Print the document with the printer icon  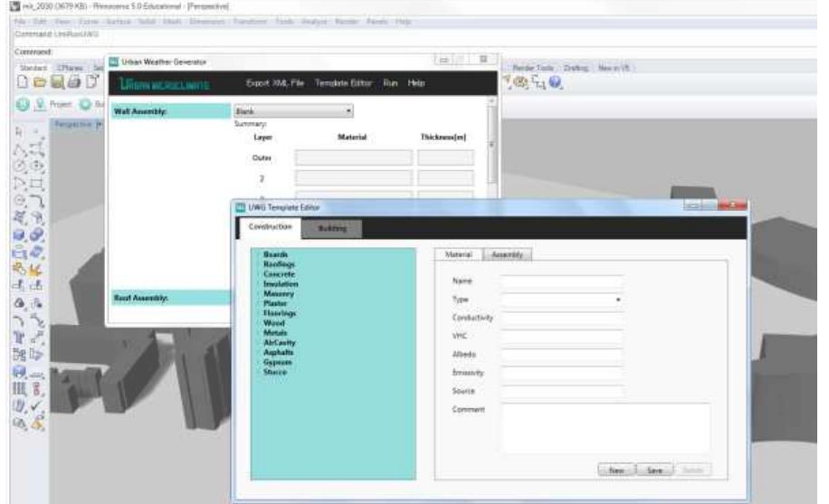tap(74, 82)
